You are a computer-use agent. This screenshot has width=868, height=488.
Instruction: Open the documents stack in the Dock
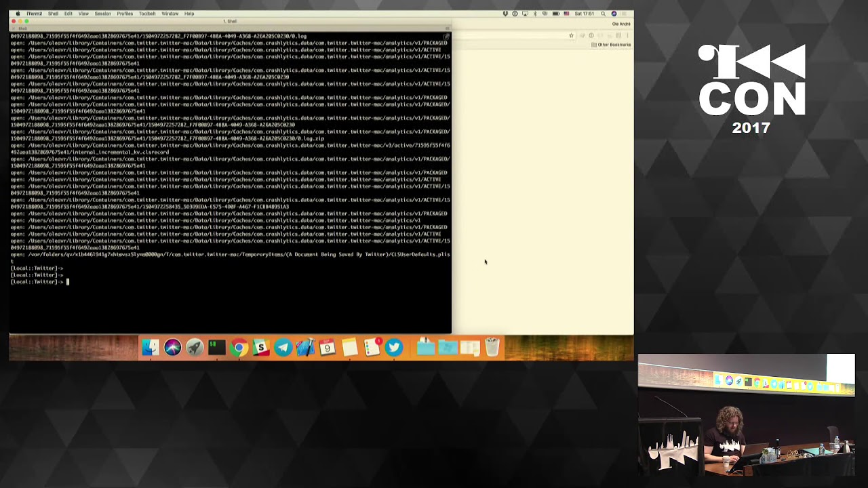470,348
